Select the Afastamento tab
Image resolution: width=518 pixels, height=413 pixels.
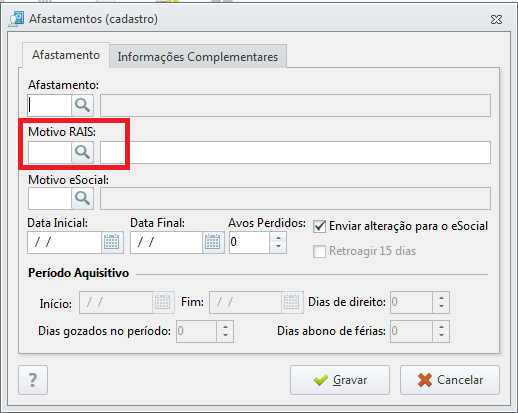(x=66, y=55)
